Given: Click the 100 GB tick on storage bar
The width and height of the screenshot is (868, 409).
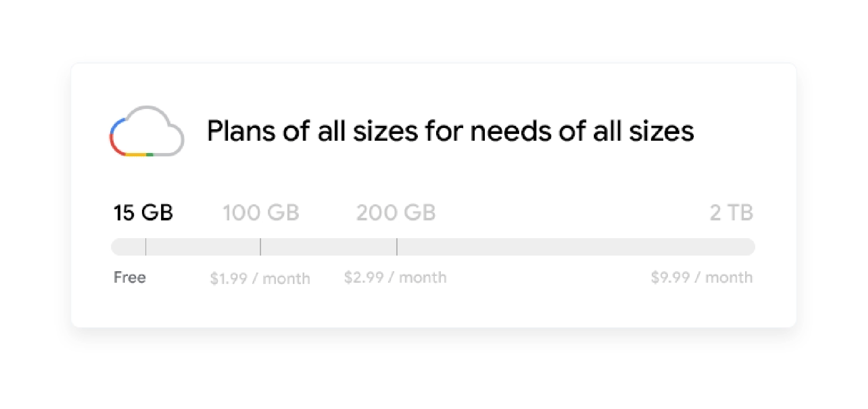Looking at the screenshot, I should pyautogui.click(x=260, y=247).
